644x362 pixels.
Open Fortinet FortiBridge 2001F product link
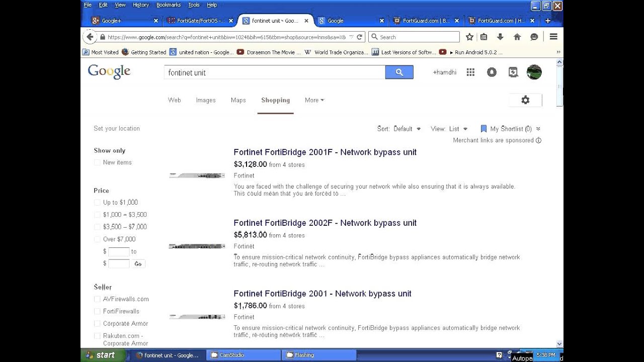[x=325, y=152]
